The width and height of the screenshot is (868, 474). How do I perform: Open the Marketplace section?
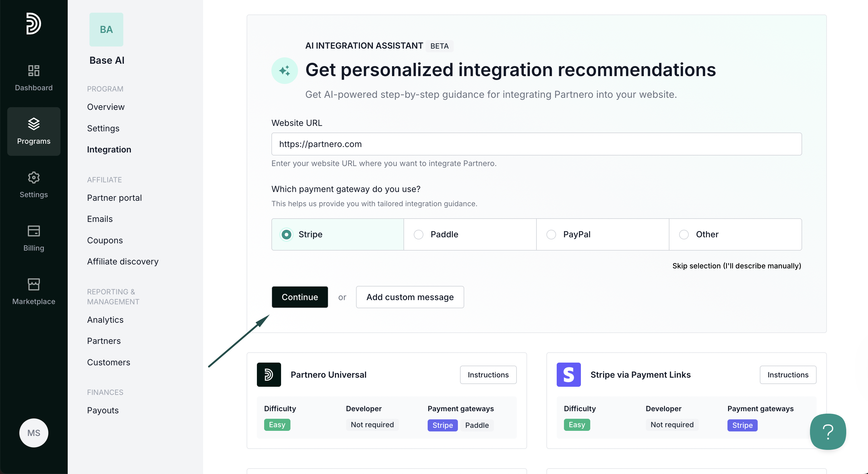[34, 292]
